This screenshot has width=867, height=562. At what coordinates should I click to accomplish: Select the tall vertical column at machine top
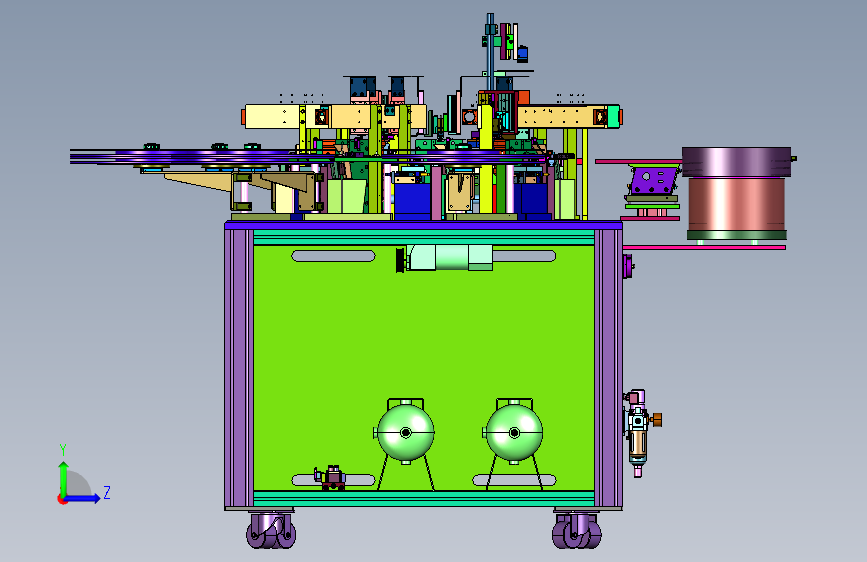[490, 50]
